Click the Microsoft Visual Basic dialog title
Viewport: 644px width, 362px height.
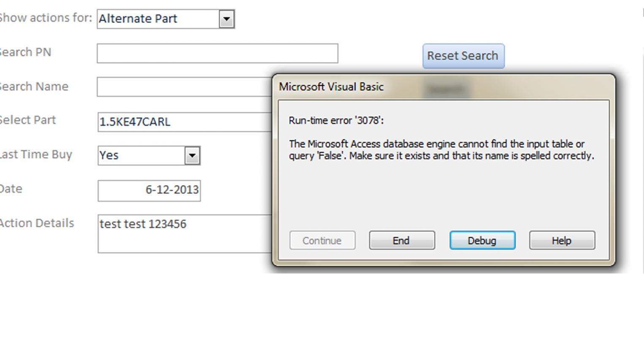[331, 87]
